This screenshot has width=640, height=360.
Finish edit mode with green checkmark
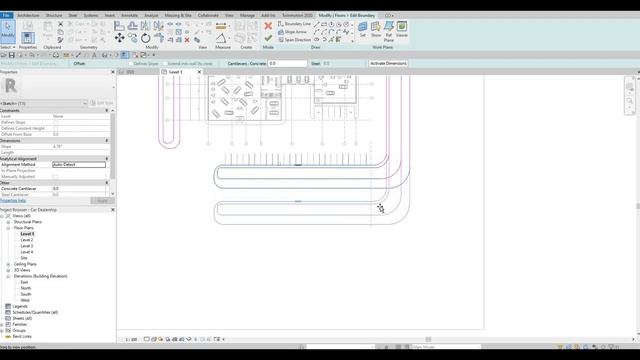pos(268,38)
